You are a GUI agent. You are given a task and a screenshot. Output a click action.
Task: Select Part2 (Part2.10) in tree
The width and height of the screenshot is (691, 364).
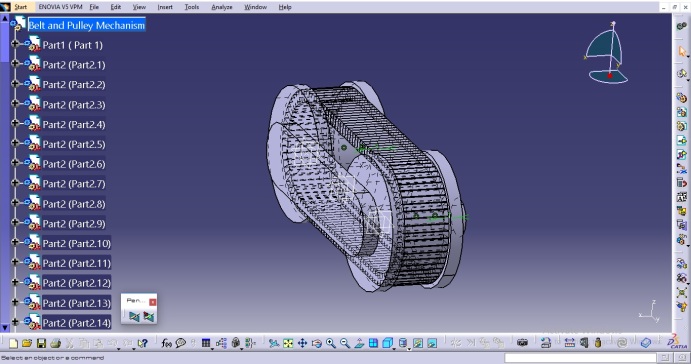[76, 244]
